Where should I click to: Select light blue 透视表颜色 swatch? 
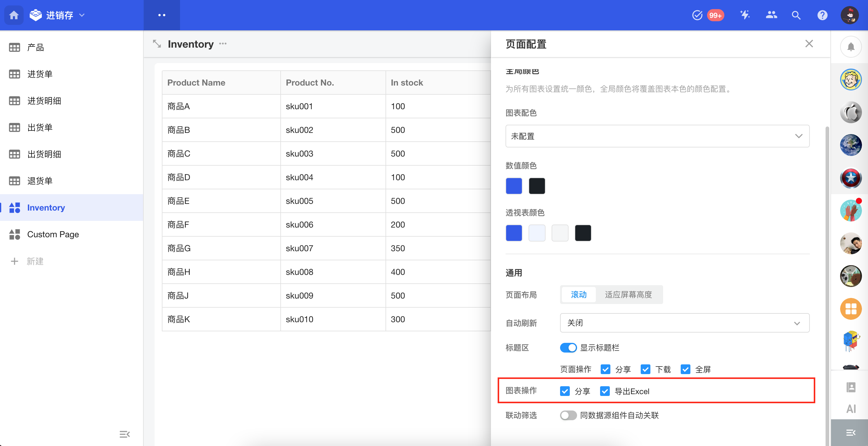(537, 233)
